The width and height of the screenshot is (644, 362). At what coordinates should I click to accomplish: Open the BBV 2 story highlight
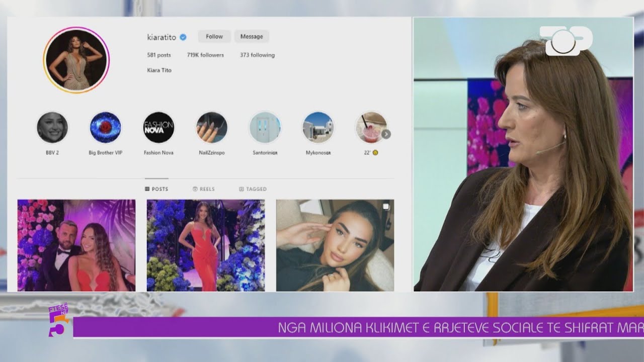coord(52,128)
